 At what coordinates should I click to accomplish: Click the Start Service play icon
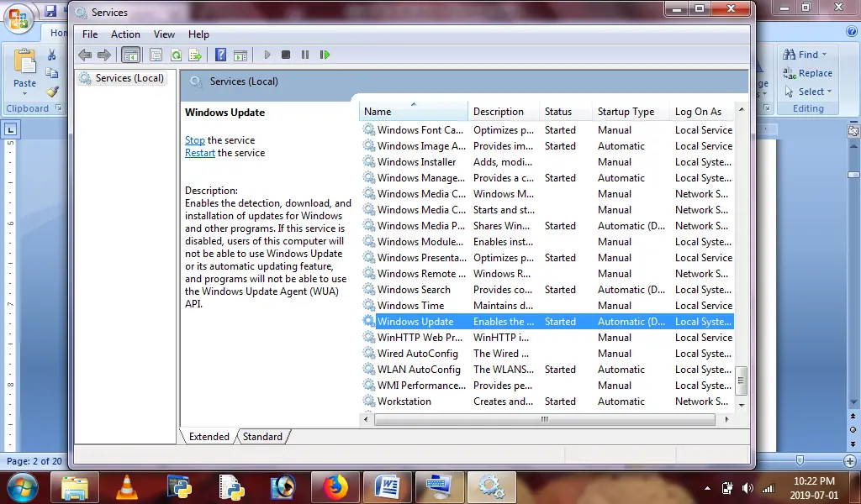tap(267, 55)
